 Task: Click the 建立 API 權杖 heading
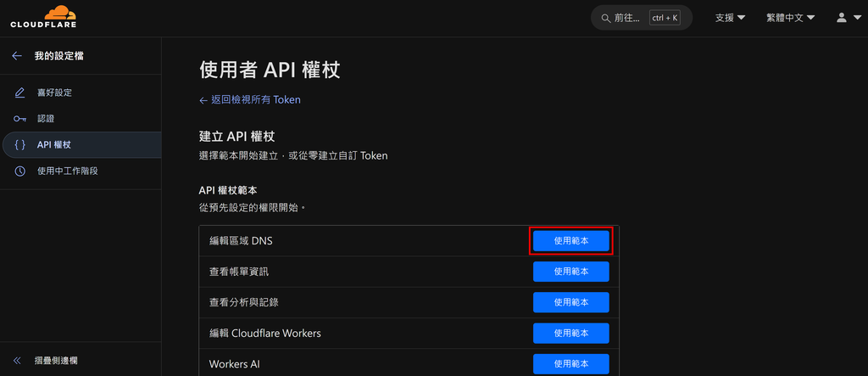[237, 136]
